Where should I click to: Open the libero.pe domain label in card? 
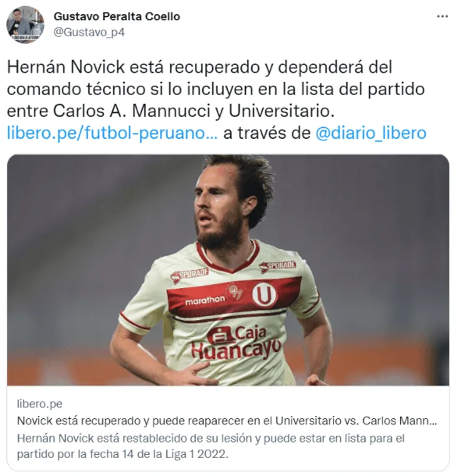coord(39,404)
